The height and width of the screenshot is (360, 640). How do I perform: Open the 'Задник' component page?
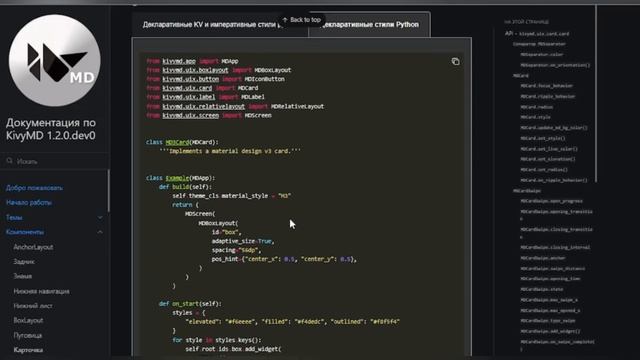tap(24, 262)
